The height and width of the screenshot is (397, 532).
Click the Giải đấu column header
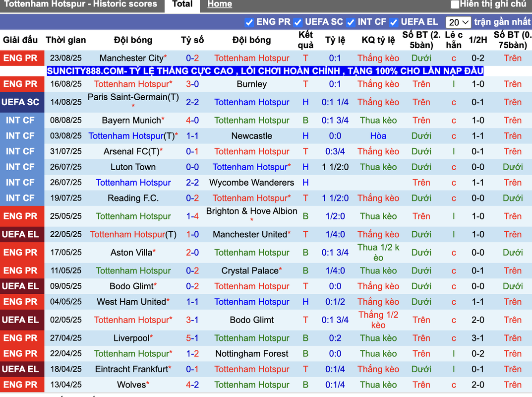[x=20, y=40]
